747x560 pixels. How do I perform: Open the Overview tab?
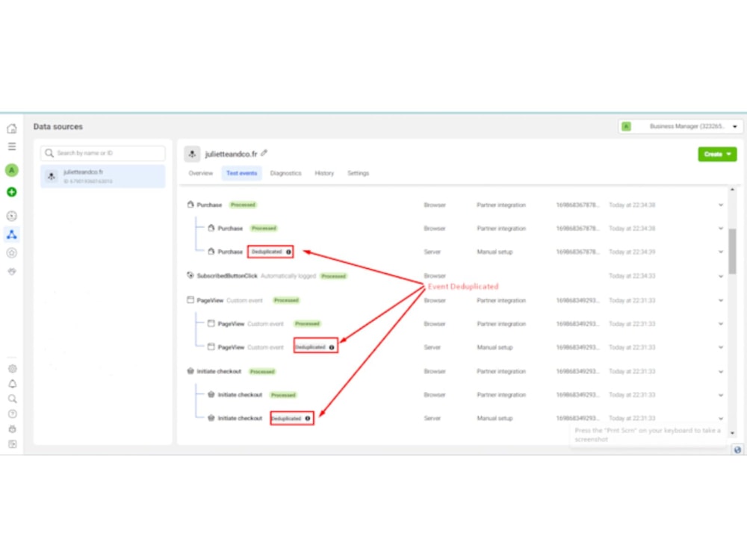(200, 172)
